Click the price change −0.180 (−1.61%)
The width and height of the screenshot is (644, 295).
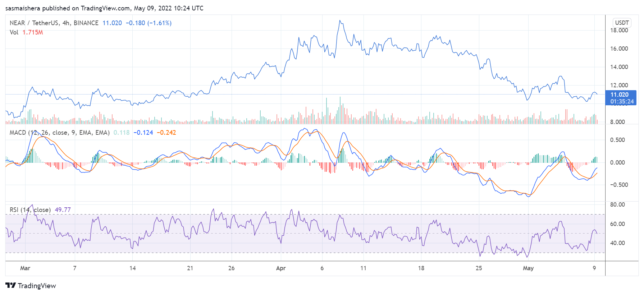pos(149,23)
